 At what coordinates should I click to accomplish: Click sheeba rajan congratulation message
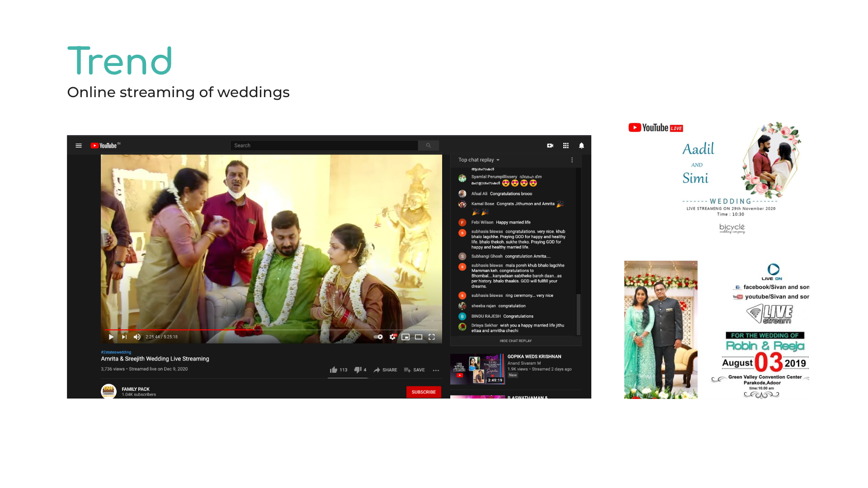499,306
